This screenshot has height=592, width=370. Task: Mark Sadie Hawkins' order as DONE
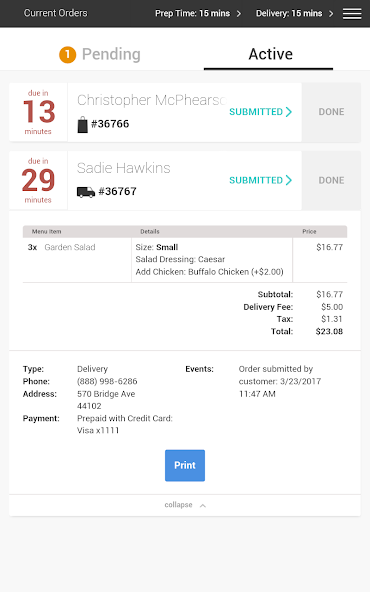coord(331,180)
